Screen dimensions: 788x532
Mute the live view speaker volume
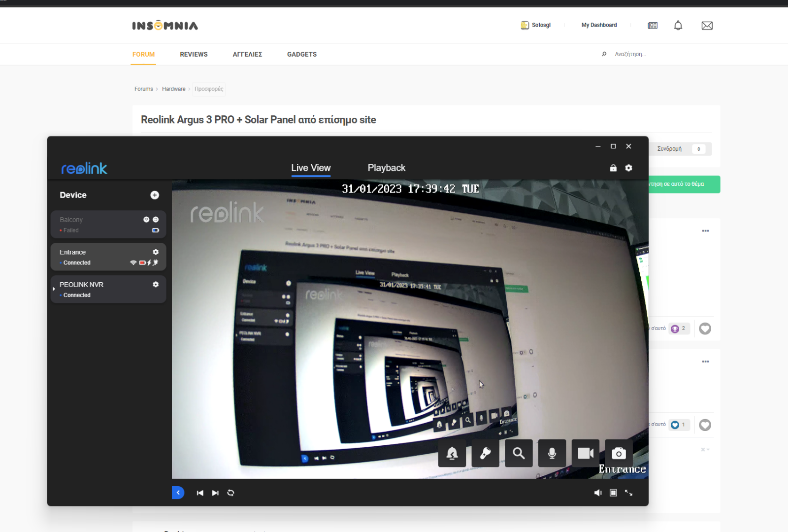tap(598, 493)
